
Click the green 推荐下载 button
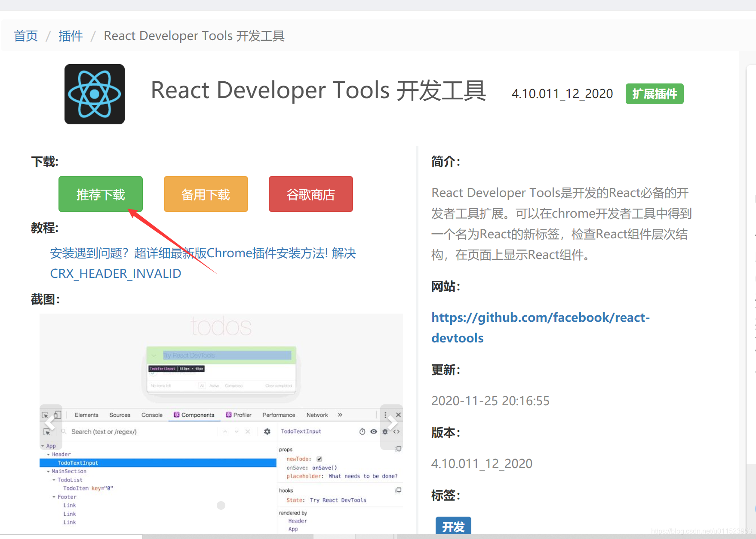coord(101,194)
